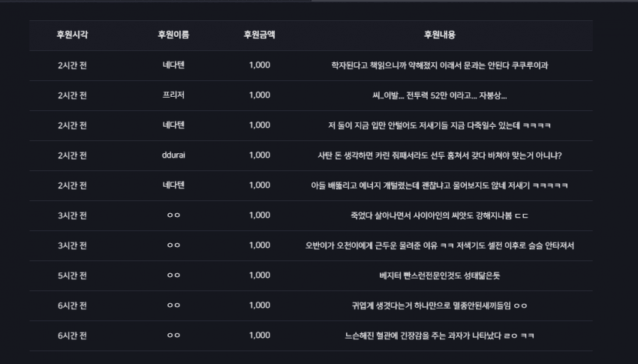Select donor name 프리저

(173, 95)
